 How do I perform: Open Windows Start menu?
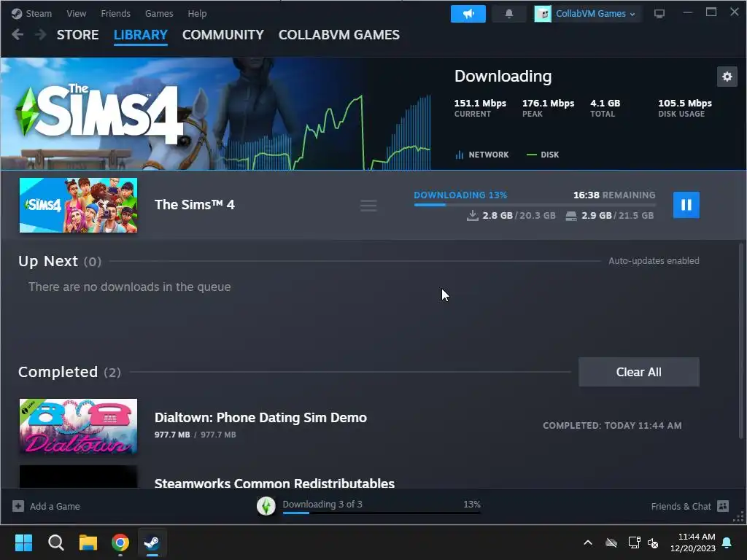[23, 542]
